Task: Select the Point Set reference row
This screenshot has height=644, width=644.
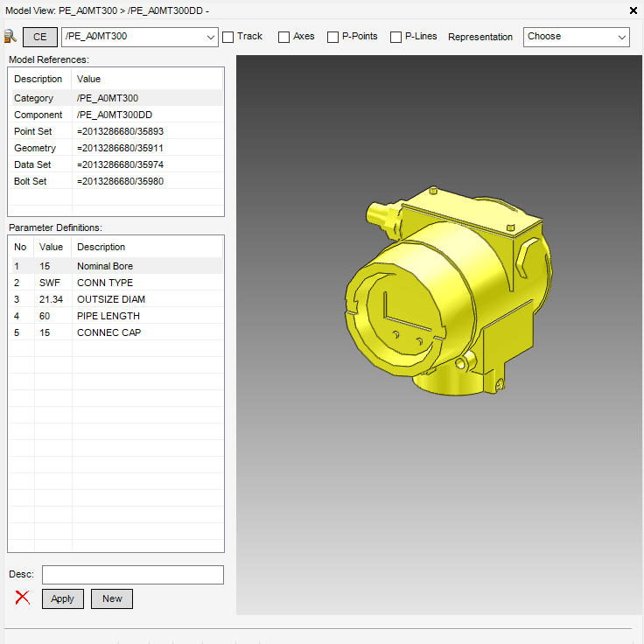Action: tap(115, 131)
